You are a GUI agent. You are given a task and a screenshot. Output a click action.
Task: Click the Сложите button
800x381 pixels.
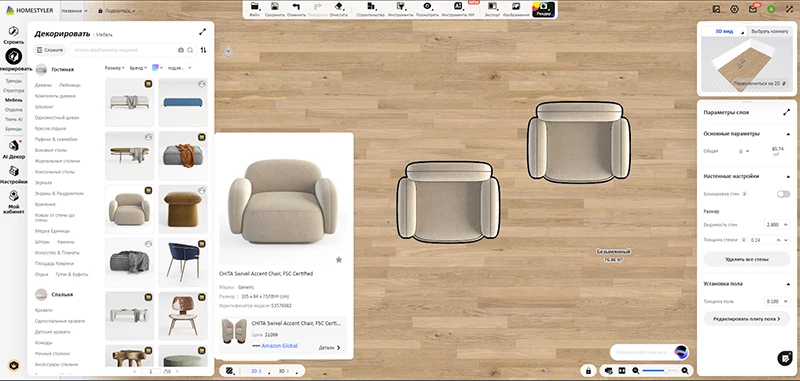pyautogui.click(x=50, y=50)
